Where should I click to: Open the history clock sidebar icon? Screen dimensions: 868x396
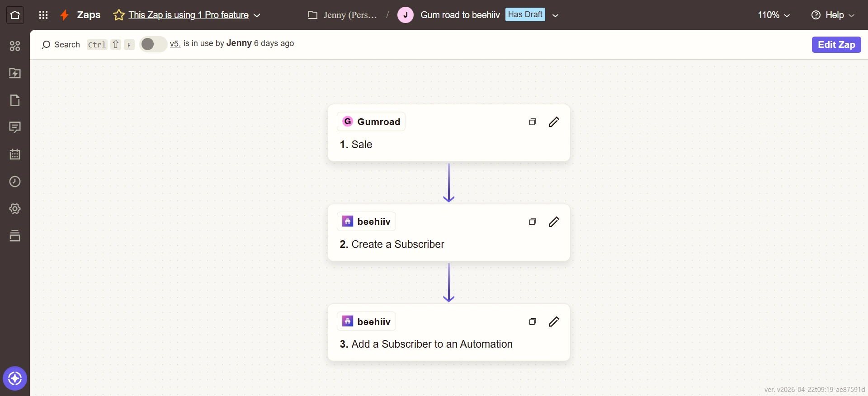[15, 182]
